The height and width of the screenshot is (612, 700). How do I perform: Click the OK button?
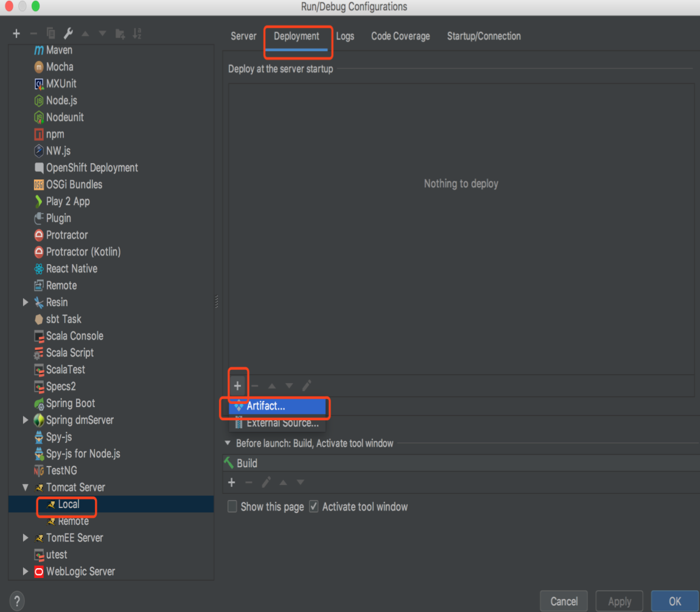pos(674,601)
